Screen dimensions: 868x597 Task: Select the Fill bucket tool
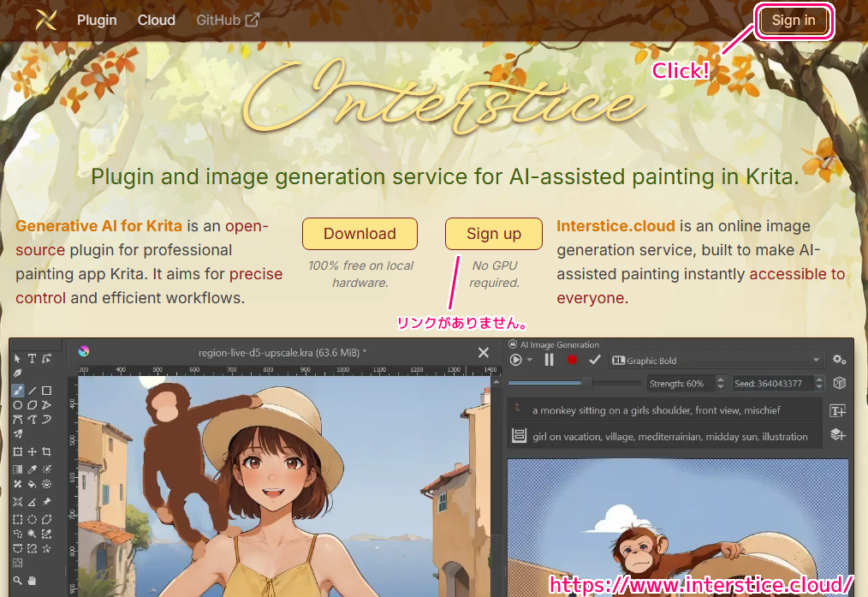coord(33,484)
